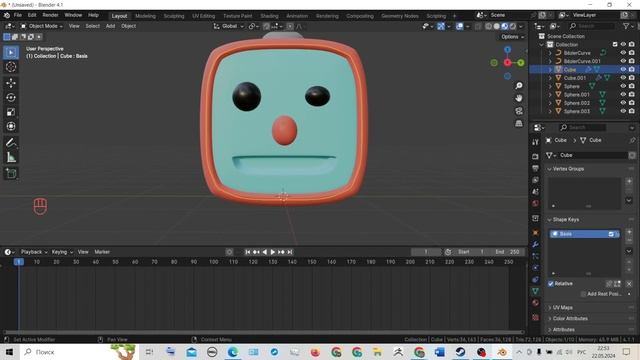Viewport: 640px width, 360px height.
Task: Select the Cursor tool
Action: pos(11,67)
